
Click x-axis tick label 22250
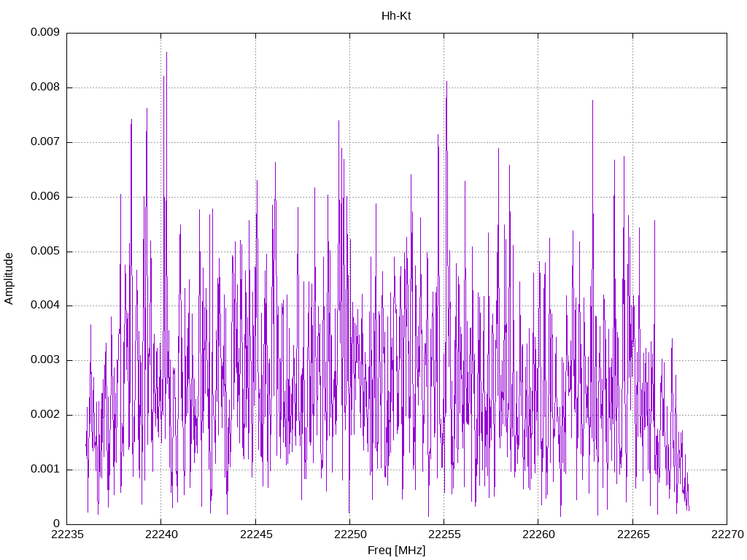(x=350, y=534)
